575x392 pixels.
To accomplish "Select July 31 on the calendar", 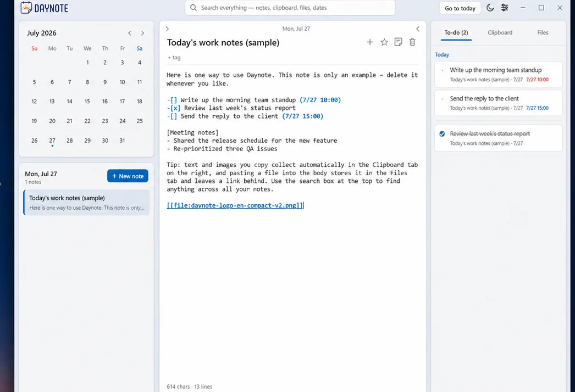I will 122,141.
